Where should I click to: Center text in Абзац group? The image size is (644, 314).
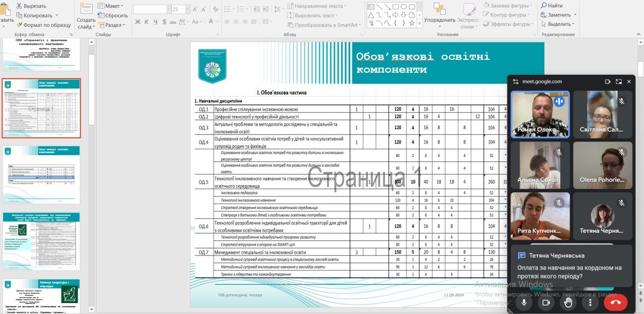(x=236, y=22)
